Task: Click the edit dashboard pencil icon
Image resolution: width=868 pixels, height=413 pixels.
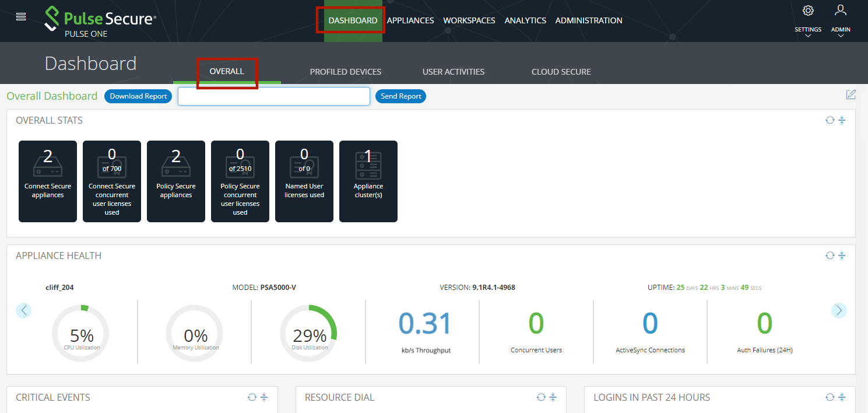Action: 851,94
